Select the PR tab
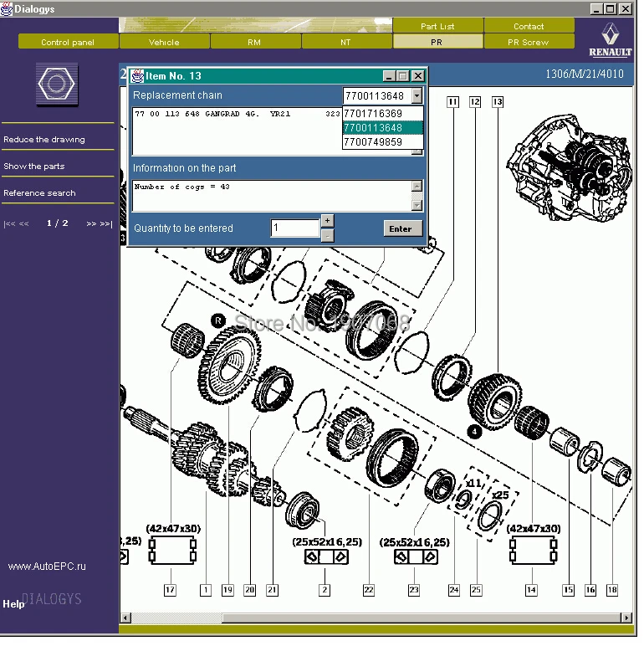The width and height of the screenshot is (644, 646). [x=437, y=42]
